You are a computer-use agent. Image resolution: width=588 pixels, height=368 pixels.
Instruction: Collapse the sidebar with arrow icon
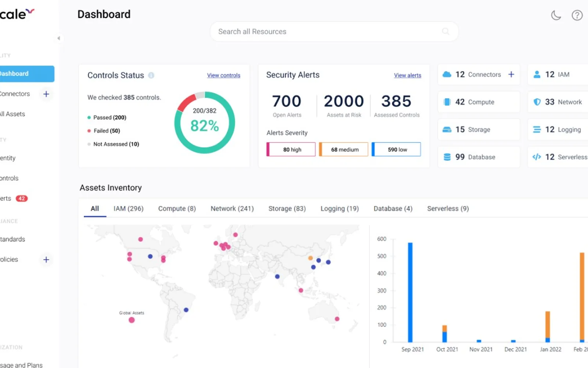[x=58, y=38]
